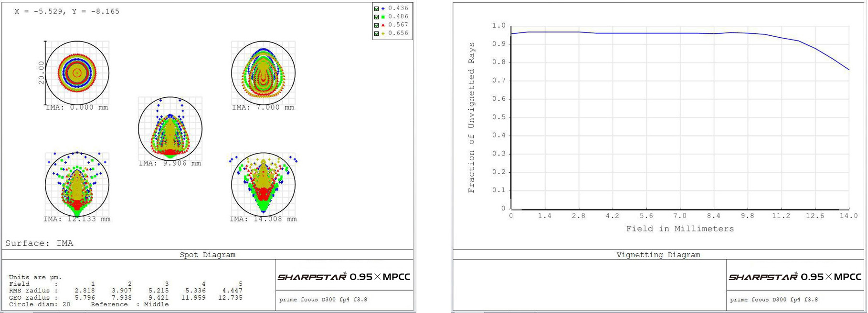Image resolution: width=868 pixels, height=313 pixels.
Task: Click the green square legend marker
Action: pyautogui.click(x=383, y=17)
